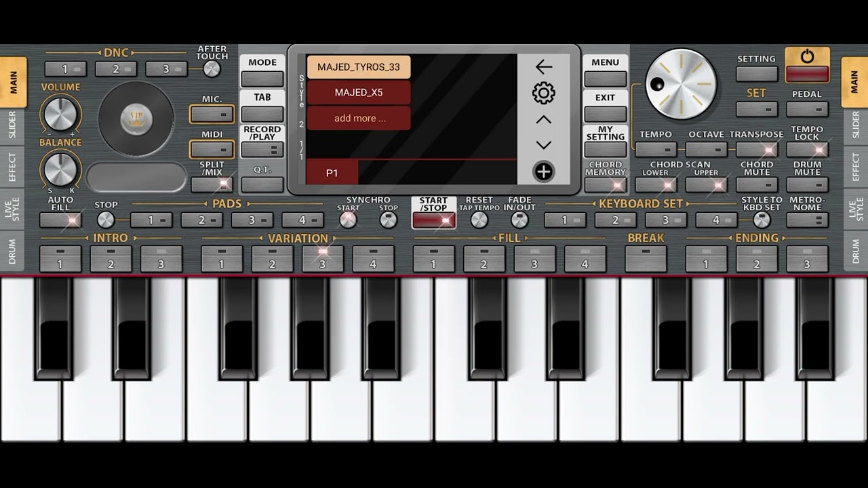The image size is (868, 488).
Task: Open the left SLIDER side tab
Action: [12, 125]
